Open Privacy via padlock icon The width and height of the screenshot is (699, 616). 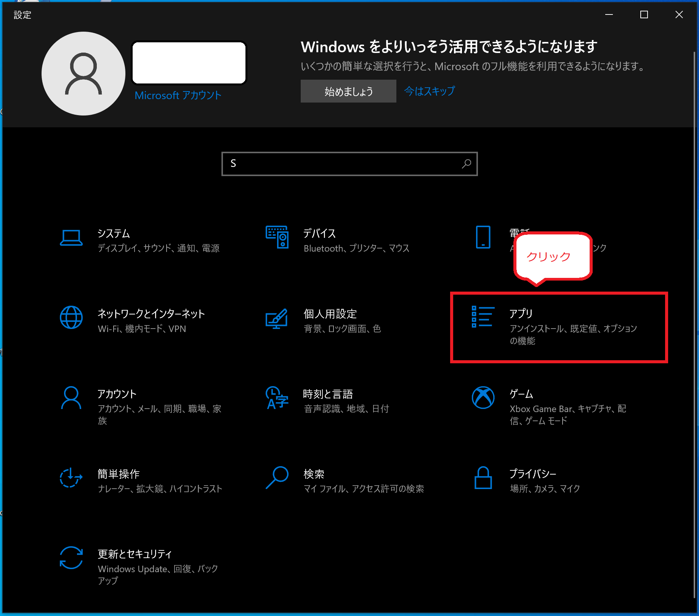(483, 478)
